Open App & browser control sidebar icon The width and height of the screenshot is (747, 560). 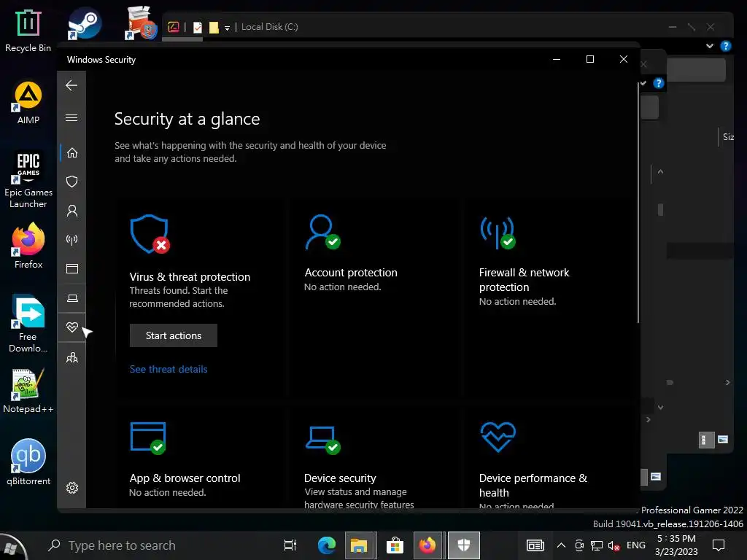click(72, 268)
